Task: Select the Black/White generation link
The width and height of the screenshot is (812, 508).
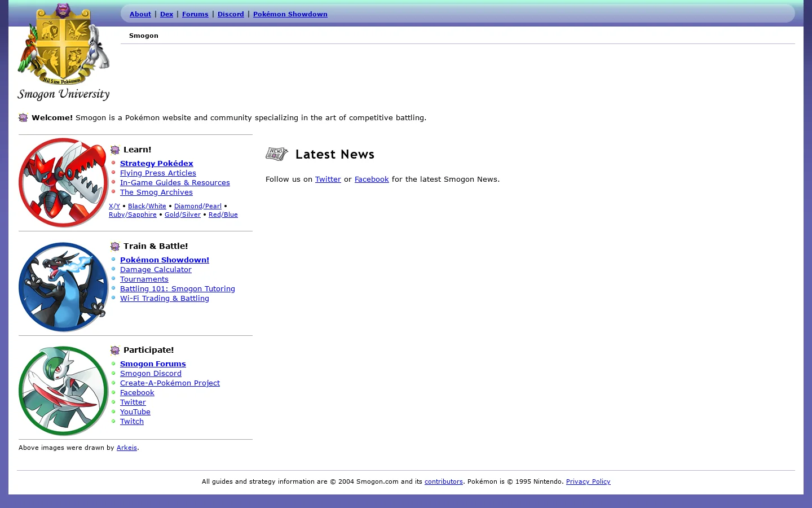Action: pos(147,206)
